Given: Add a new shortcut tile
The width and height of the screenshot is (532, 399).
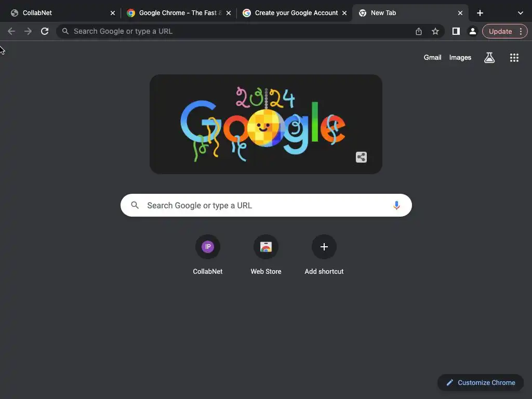Looking at the screenshot, I should pos(324,255).
